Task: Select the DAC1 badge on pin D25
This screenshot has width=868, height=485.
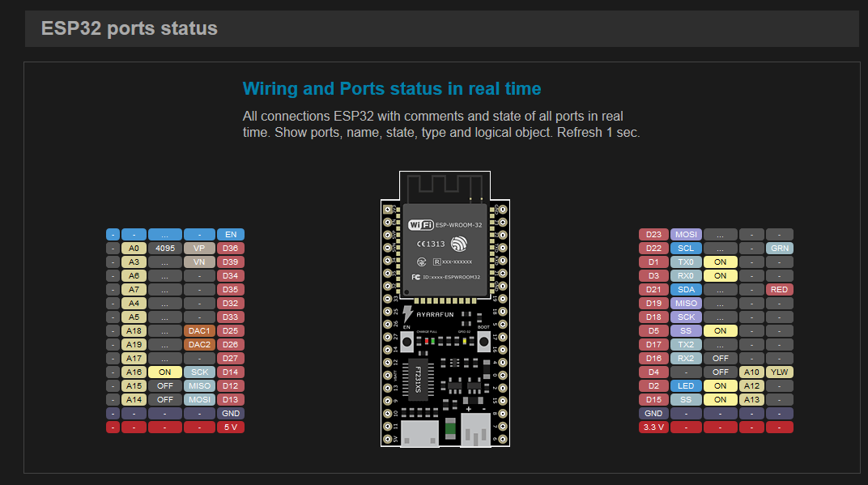Action: [199, 330]
